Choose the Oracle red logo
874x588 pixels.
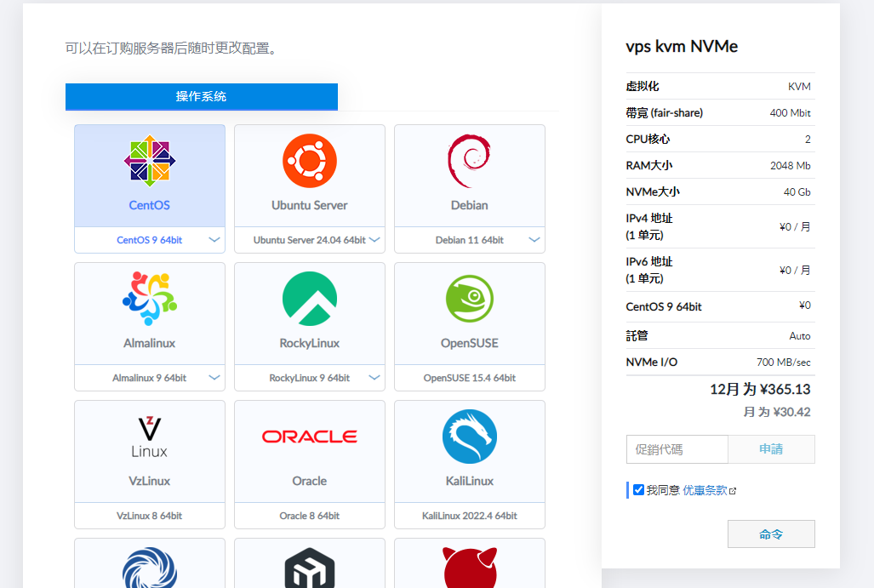click(x=310, y=437)
